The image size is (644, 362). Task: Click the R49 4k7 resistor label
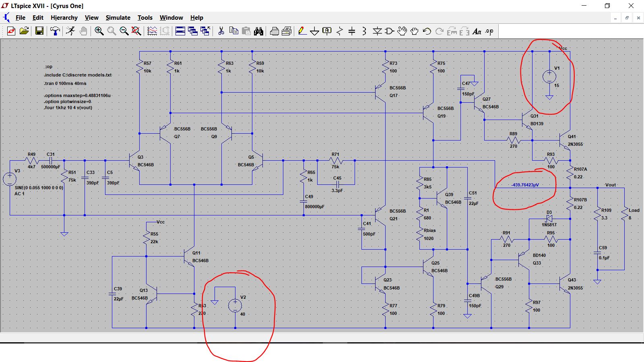pyautogui.click(x=31, y=160)
